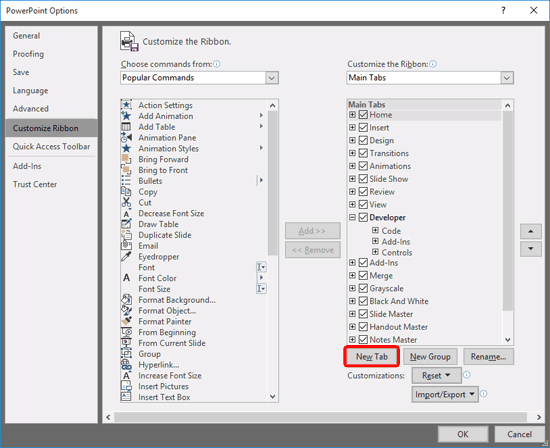Viewport: 550px width, 448px height.
Task: Click the Import/Export info icon
Action: click(483, 394)
